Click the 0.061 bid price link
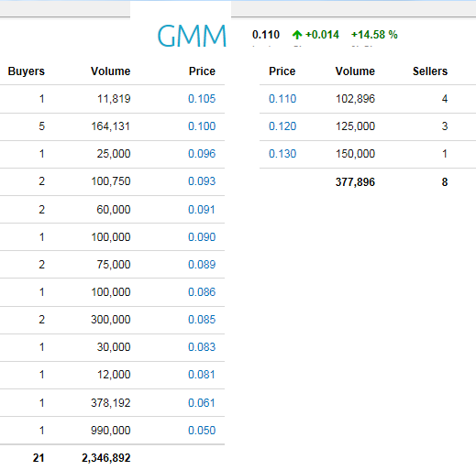 click(x=202, y=403)
